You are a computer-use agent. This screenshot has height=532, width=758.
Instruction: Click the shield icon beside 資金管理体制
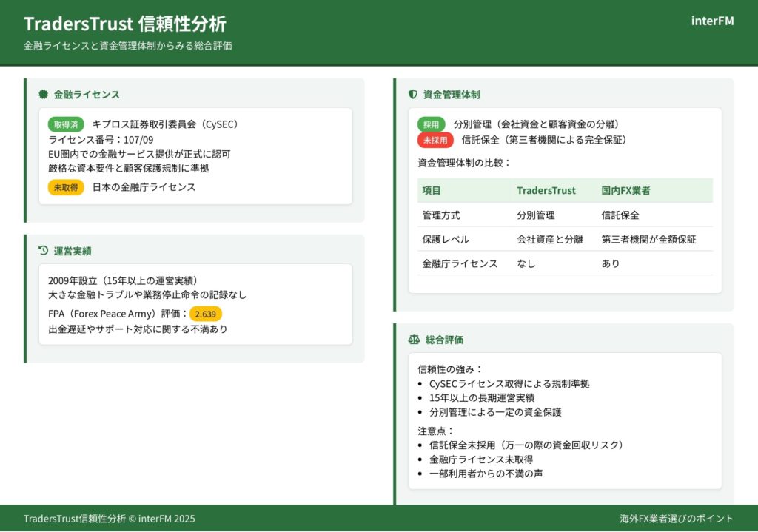point(413,95)
